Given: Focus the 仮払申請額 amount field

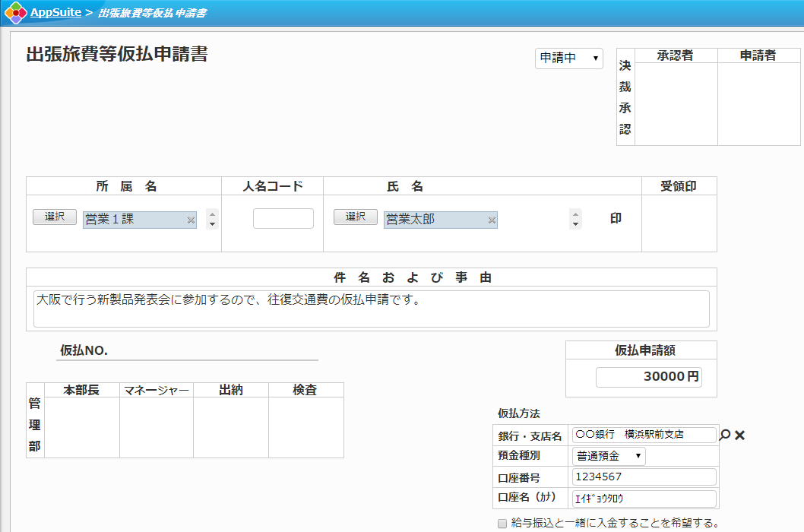Looking at the screenshot, I should [648, 377].
